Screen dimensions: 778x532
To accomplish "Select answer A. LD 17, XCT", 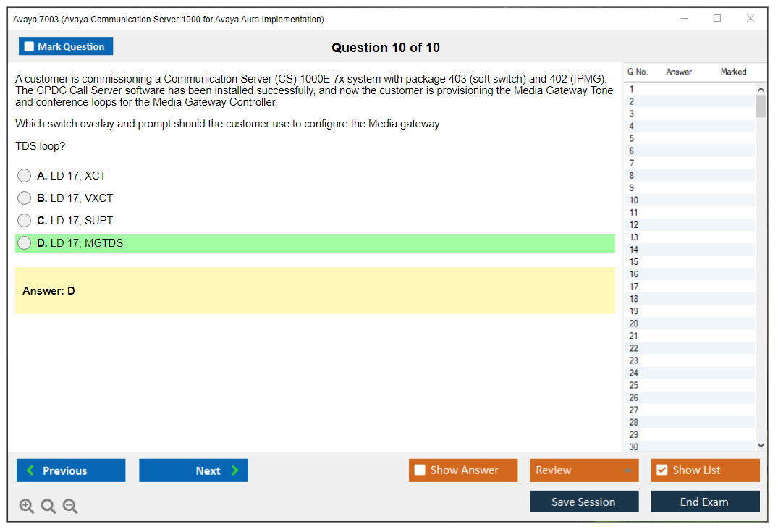I will (x=25, y=175).
